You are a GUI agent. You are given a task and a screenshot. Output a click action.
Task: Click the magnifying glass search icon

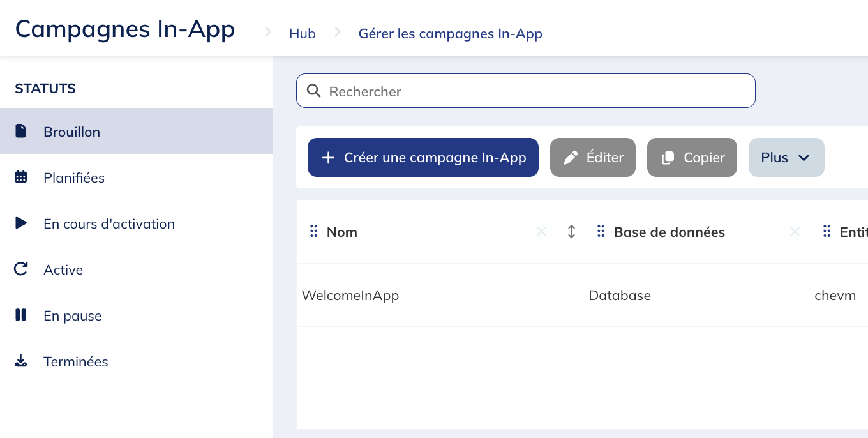313,91
